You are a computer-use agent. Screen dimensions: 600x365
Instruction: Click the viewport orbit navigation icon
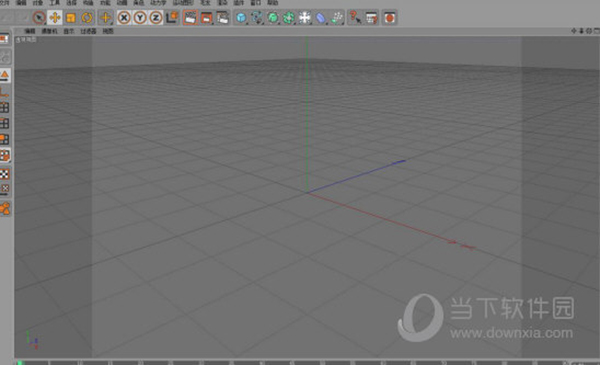click(x=589, y=31)
